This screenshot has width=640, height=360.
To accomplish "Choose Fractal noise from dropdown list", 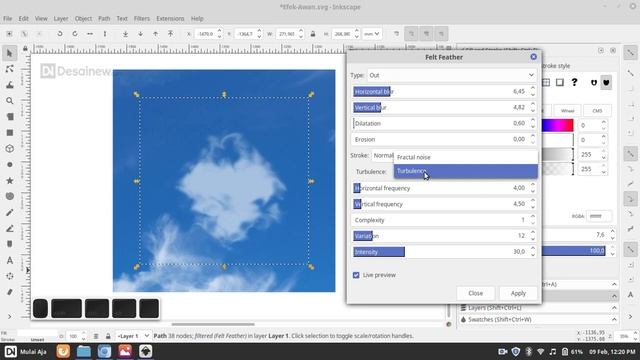I will (x=466, y=157).
